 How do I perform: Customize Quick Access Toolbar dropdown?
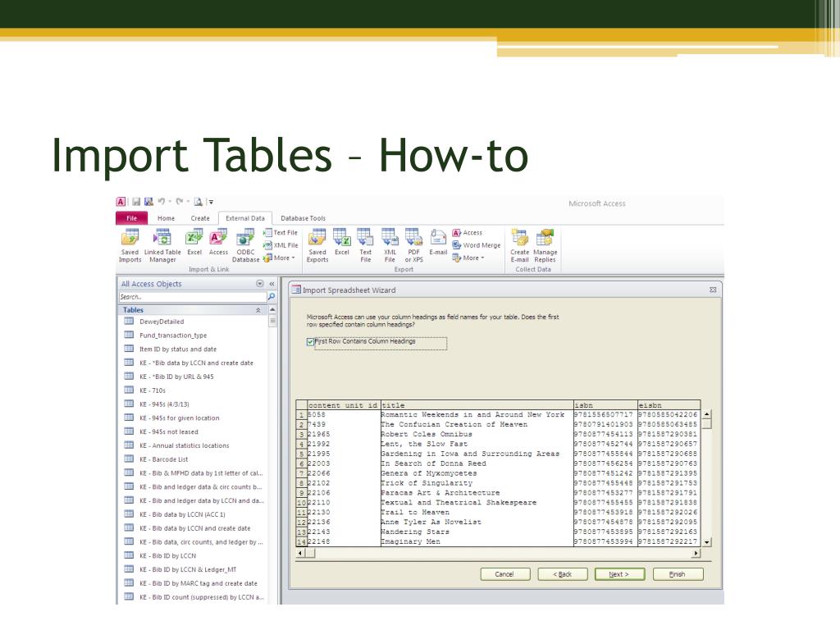211,202
